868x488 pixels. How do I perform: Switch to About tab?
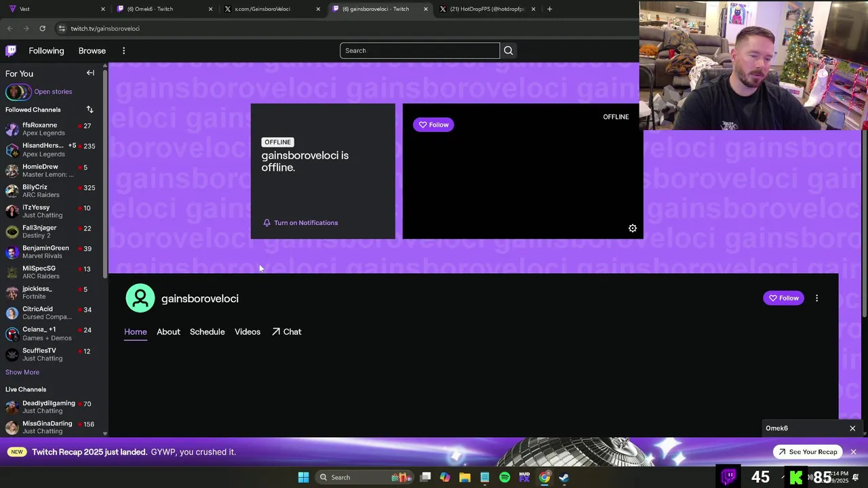(x=168, y=332)
